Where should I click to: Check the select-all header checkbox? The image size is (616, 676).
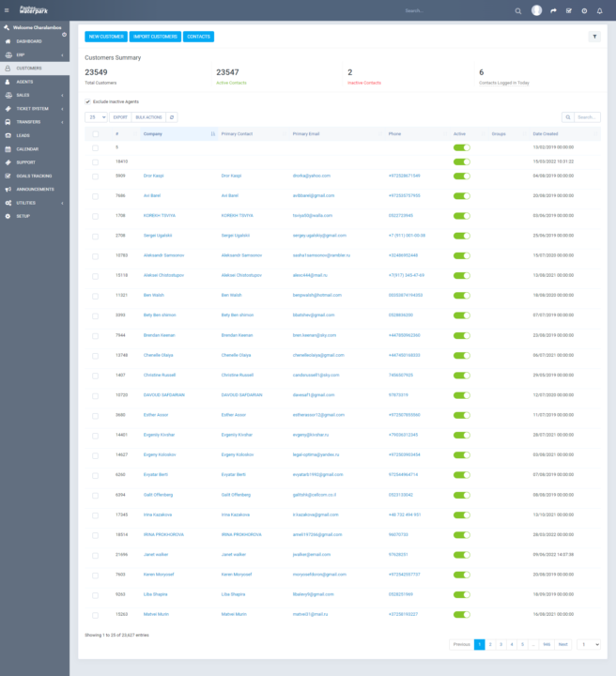(x=95, y=134)
